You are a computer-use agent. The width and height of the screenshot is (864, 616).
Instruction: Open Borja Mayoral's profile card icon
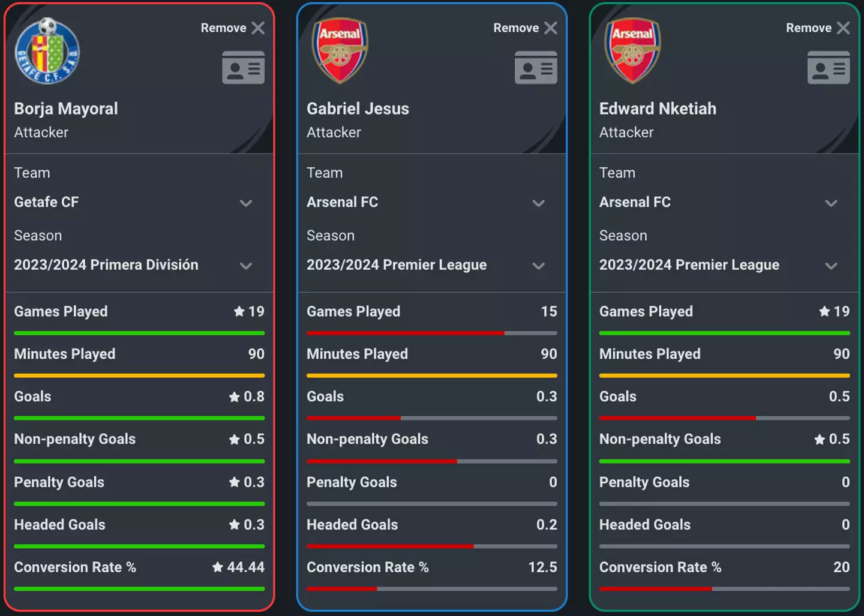[243, 67]
